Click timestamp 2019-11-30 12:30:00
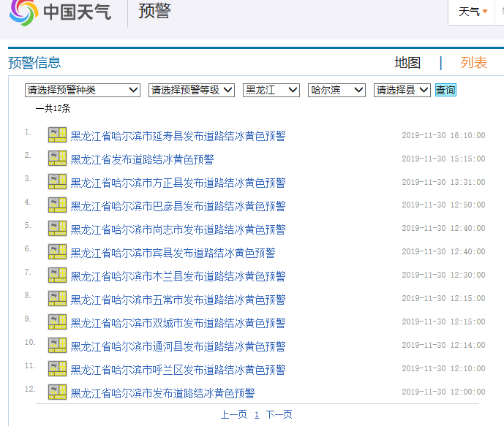504x426 pixels. click(x=443, y=275)
